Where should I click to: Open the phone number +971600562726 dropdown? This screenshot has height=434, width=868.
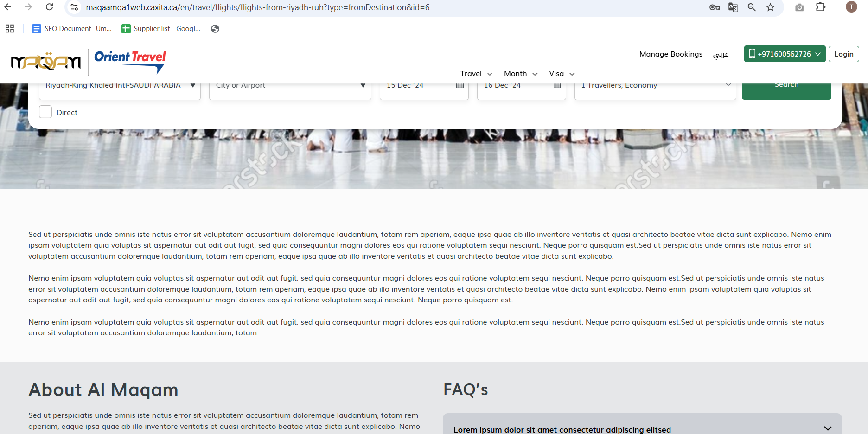(x=785, y=54)
